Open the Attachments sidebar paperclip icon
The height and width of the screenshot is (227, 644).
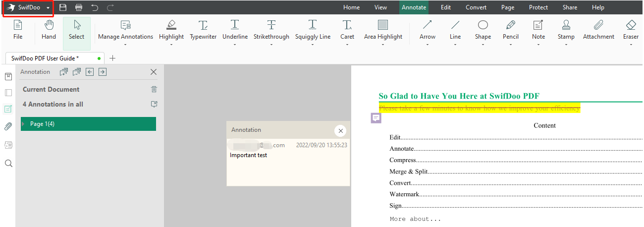click(8, 126)
